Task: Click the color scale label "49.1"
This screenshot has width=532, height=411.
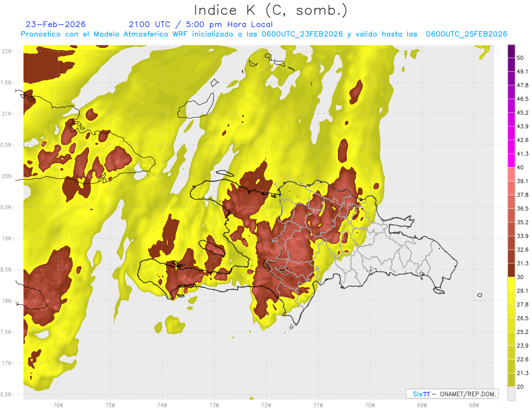Action: point(523,72)
